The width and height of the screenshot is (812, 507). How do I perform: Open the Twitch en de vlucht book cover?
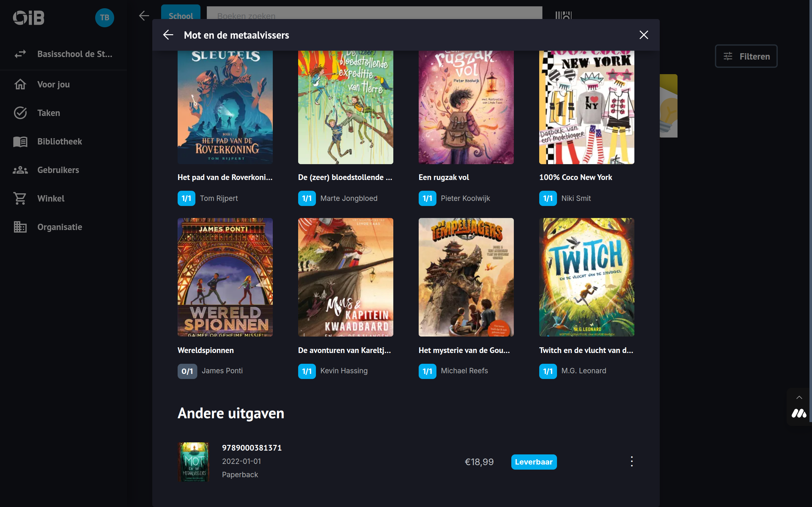click(586, 277)
